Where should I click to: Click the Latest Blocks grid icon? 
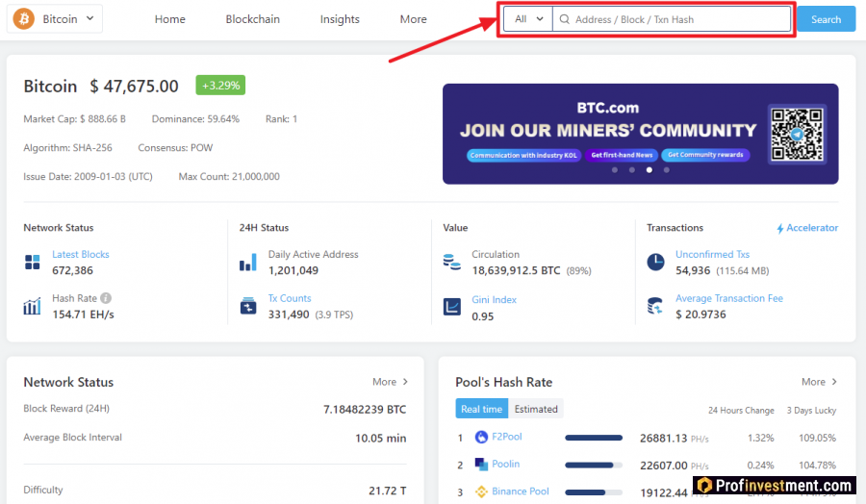[x=33, y=263]
